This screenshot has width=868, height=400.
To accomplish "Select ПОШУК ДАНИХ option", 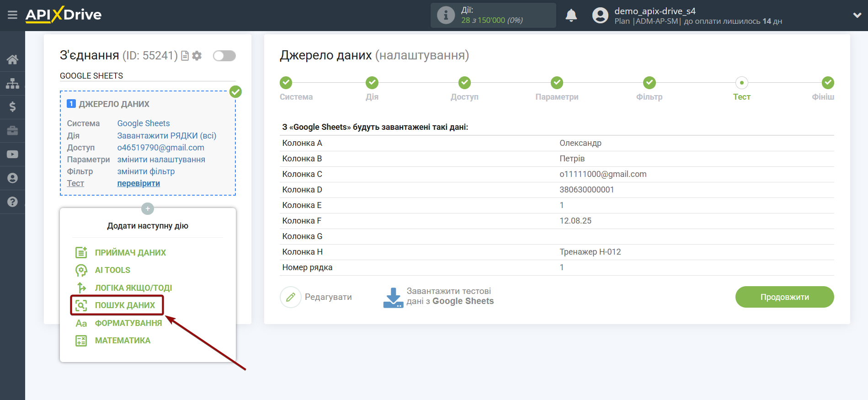I will point(125,305).
